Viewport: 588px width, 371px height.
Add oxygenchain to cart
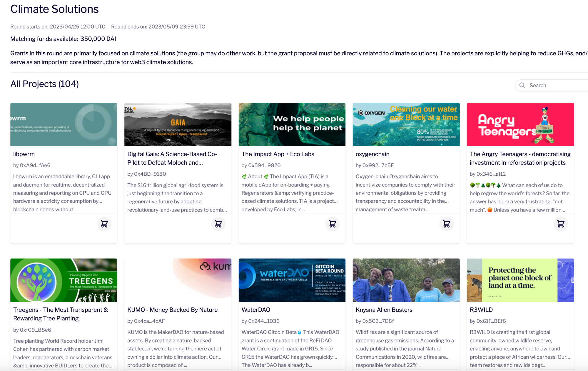pos(447,224)
